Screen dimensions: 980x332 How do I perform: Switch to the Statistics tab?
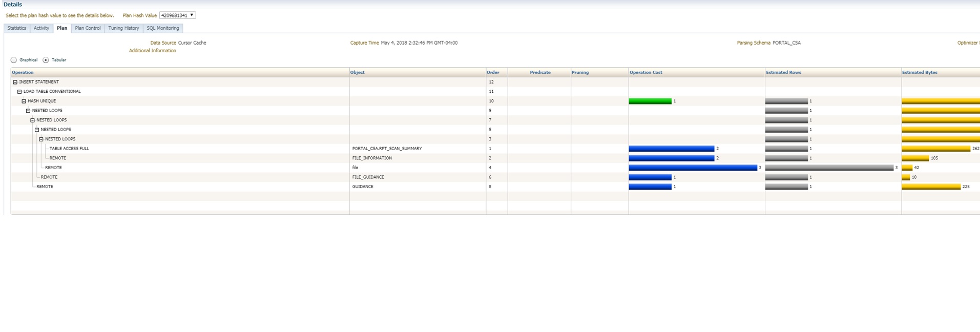click(17, 28)
